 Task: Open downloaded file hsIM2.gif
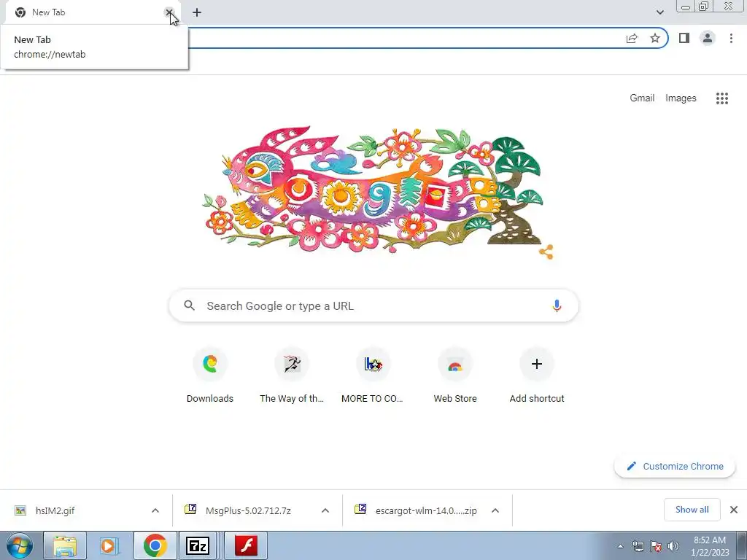(x=55, y=510)
